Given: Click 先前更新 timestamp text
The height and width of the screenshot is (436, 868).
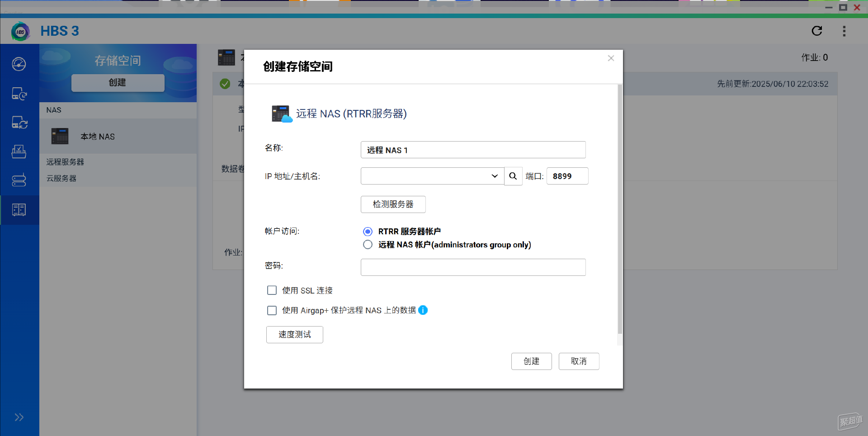Looking at the screenshot, I should click(773, 84).
